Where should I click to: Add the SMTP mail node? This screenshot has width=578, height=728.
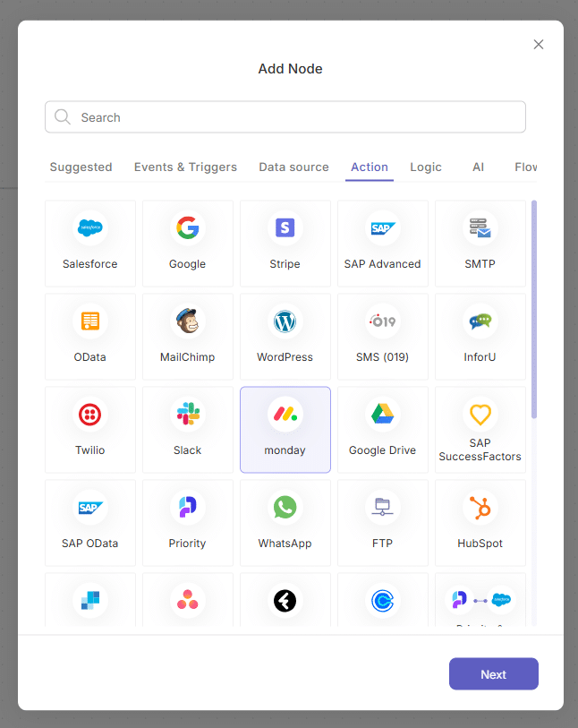point(480,244)
